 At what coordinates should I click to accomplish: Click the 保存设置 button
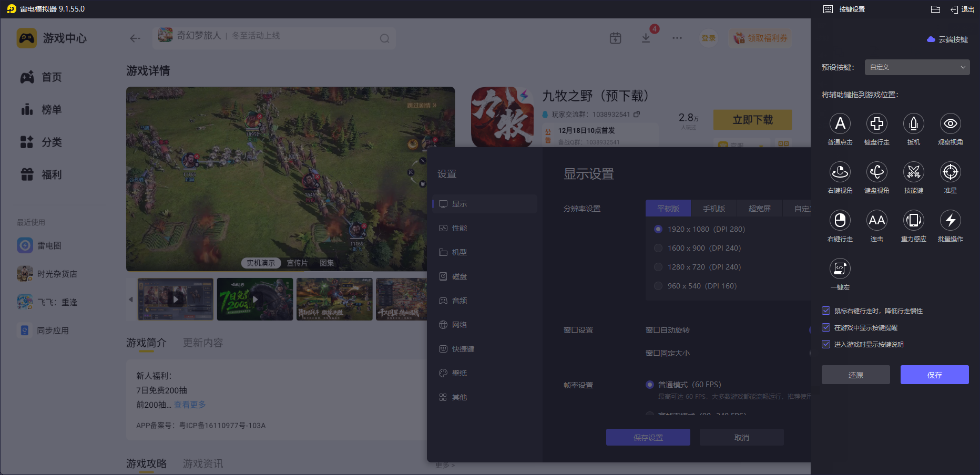pos(648,437)
